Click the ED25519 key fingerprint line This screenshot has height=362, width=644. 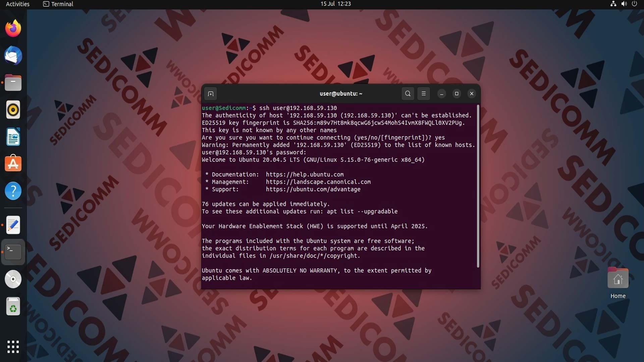pos(333,123)
